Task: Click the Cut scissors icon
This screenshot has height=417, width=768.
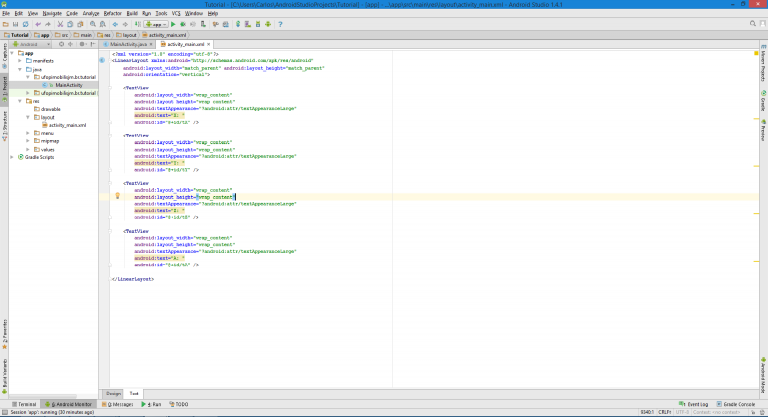Action: pyautogui.click(x=60, y=24)
